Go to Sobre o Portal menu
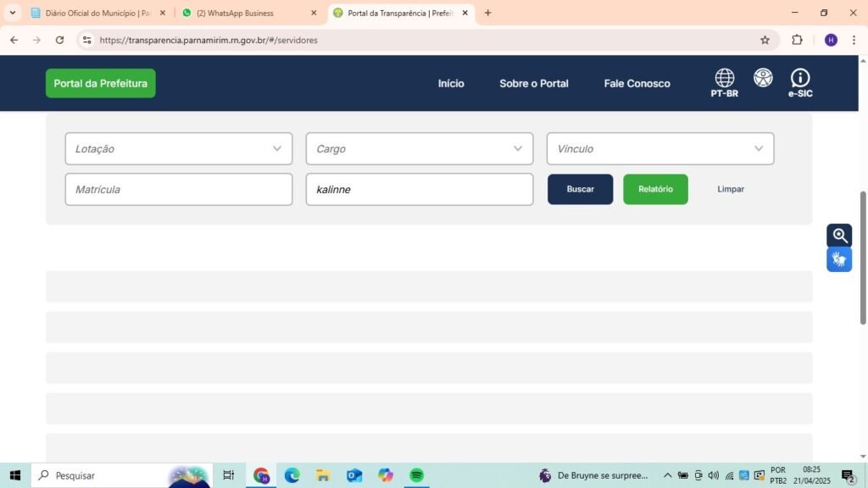 click(534, 83)
